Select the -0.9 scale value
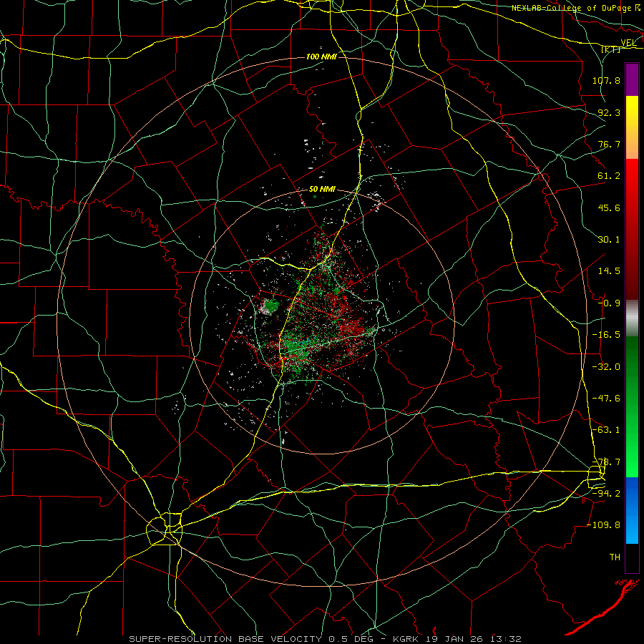The width and height of the screenshot is (644, 644). coord(609,303)
